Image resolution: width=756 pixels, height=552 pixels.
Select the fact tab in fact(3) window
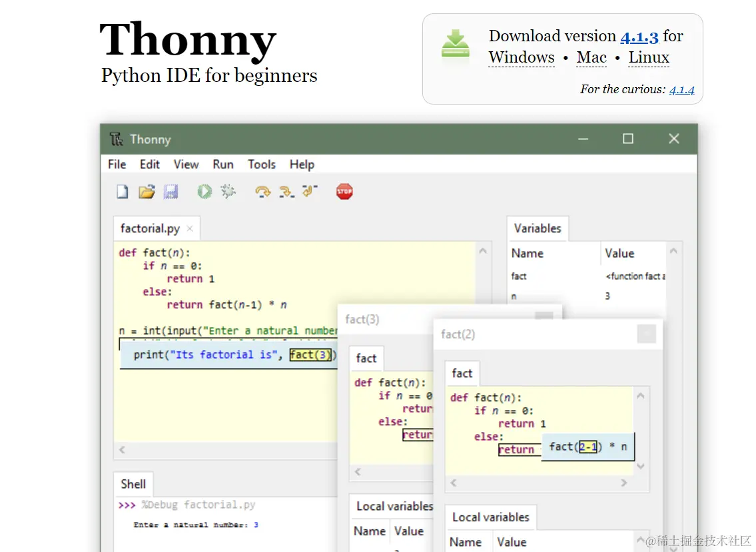click(x=366, y=358)
